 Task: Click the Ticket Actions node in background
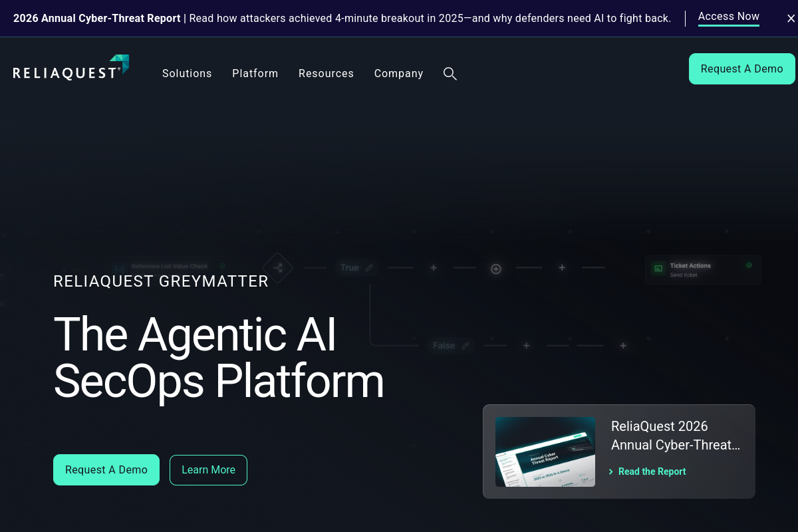(703, 270)
